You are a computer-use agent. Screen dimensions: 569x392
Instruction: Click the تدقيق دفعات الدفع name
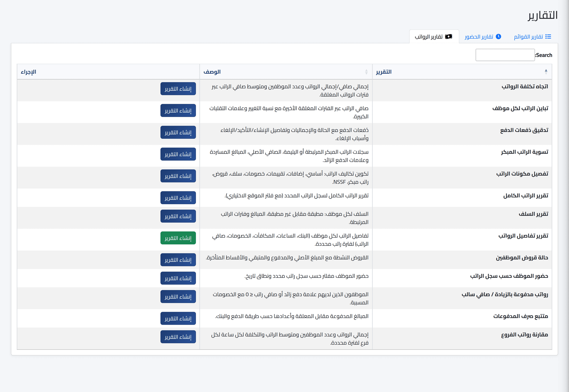click(x=524, y=130)
